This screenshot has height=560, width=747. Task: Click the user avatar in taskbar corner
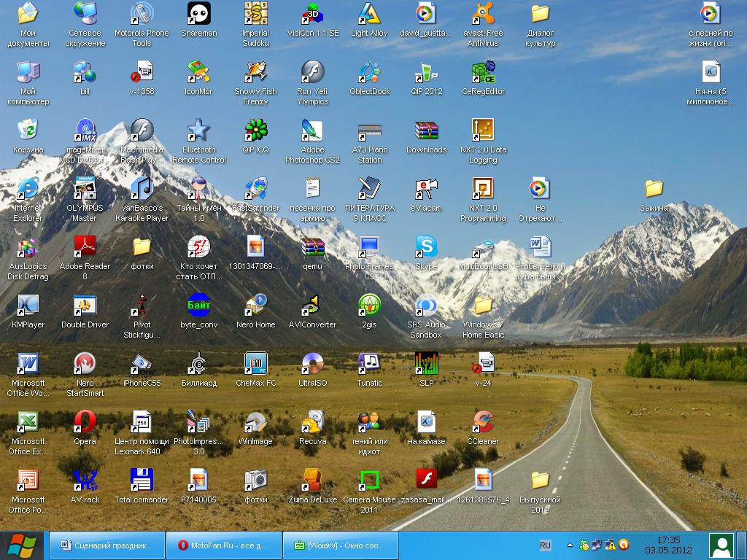(x=721, y=545)
